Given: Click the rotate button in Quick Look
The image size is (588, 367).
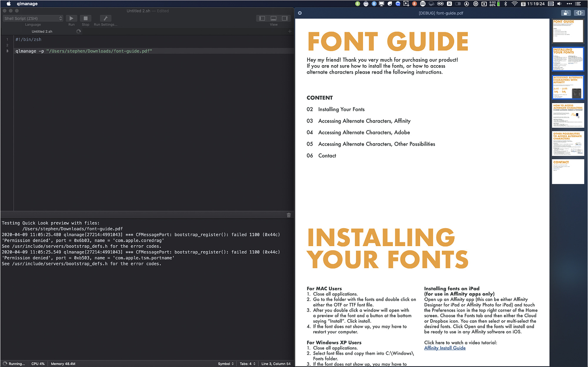Looking at the screenshot, I should pos(566,13).
